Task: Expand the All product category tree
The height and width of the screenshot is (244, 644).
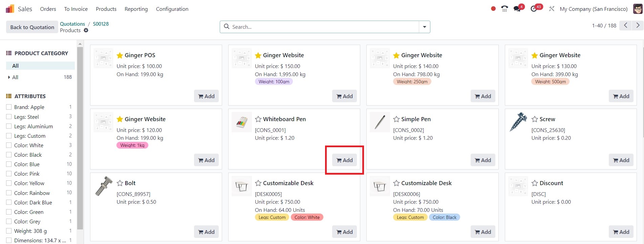Action: tap(9, 77)
